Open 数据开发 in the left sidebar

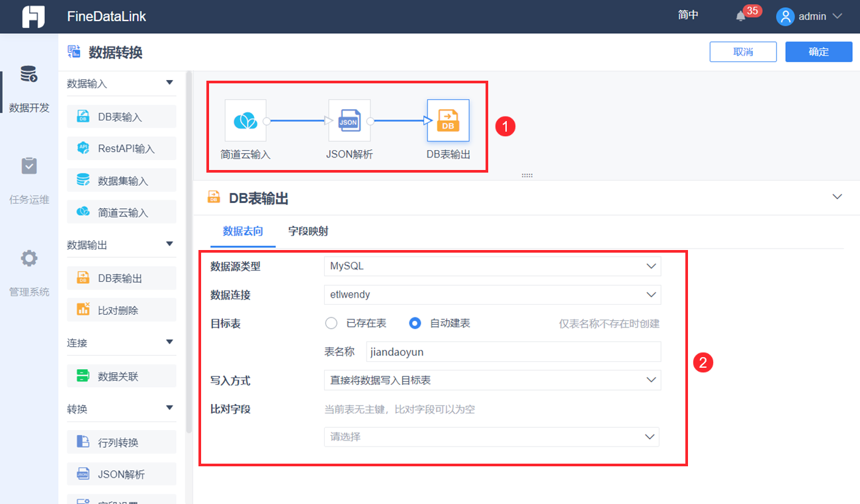pos(29,89)
